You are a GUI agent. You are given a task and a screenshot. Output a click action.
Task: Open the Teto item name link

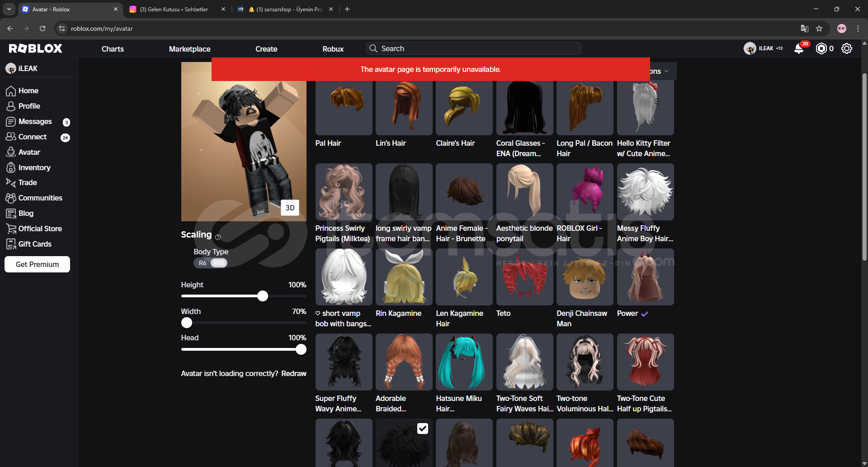pos(503,313)
